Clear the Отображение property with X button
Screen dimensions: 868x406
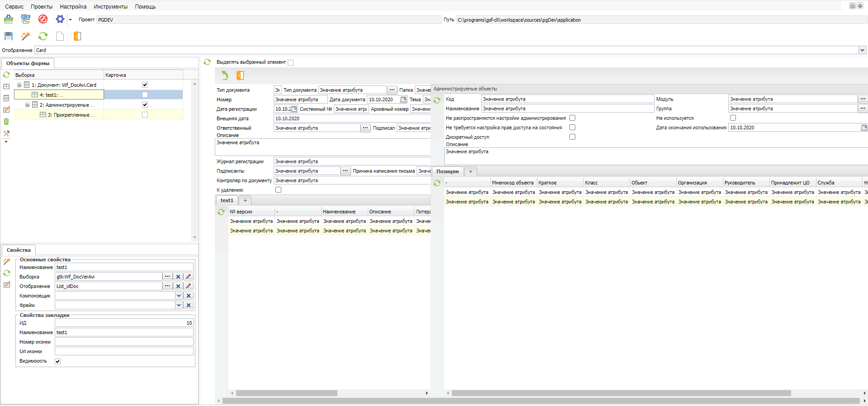pos(178,286)
